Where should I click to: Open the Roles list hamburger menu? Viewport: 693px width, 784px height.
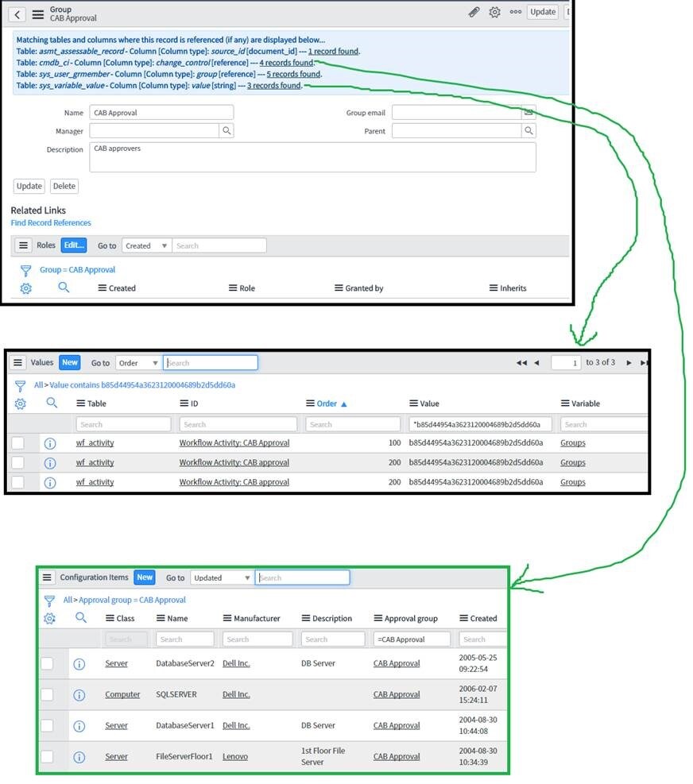point(23,245)
